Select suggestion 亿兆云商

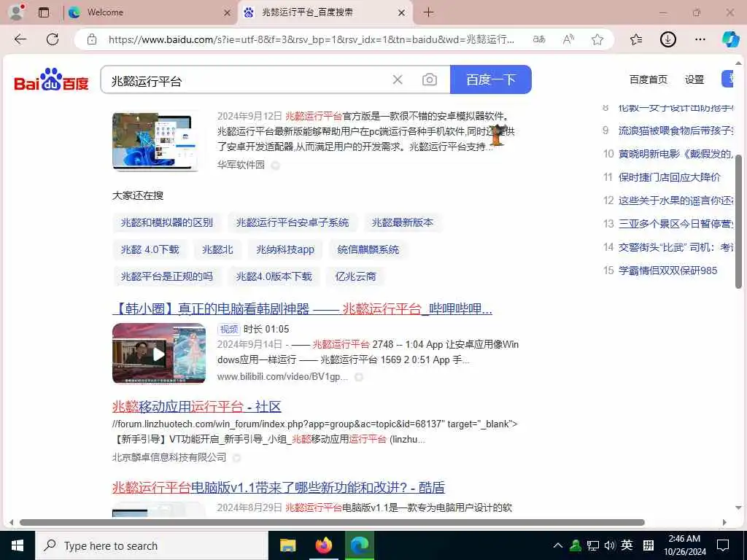coord(355,276)
